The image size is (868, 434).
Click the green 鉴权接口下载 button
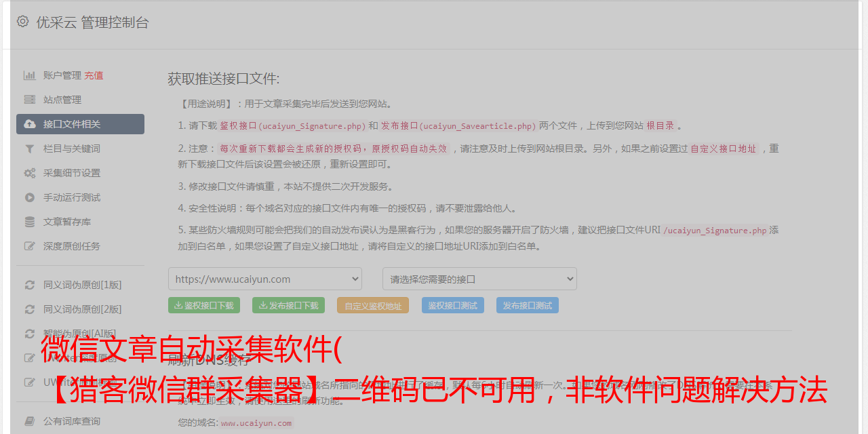coord(204,305)
